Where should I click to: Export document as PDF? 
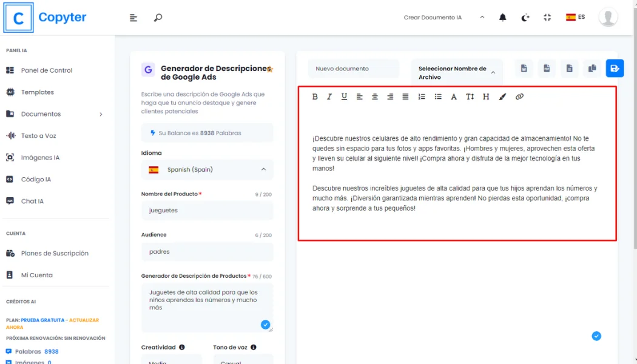point(547,69)
